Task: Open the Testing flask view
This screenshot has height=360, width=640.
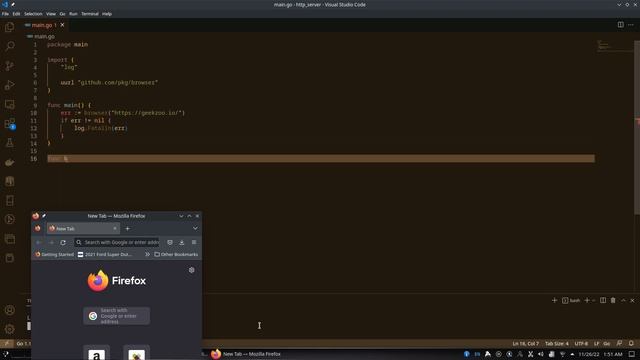Action: [9, 143]
